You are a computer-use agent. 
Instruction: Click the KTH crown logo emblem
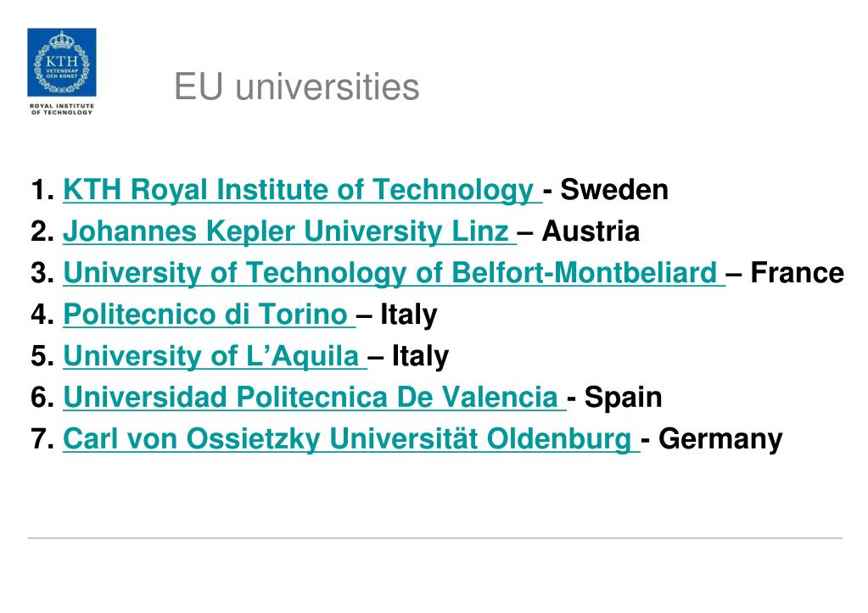click(61, 62)
